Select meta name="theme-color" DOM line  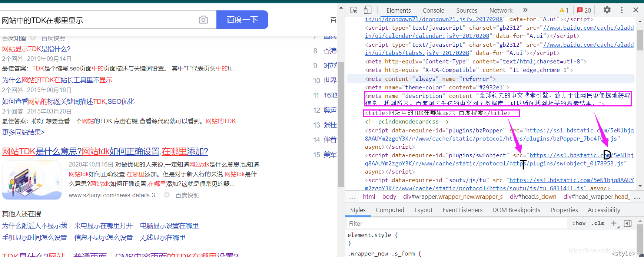click(437, 88)
